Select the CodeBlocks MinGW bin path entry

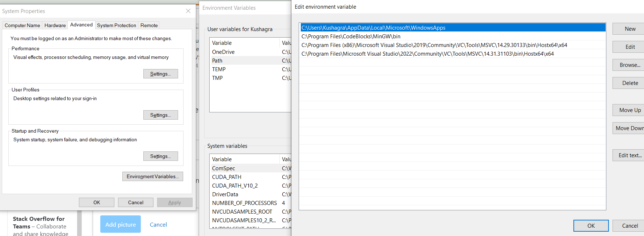click(x=453, y=37)
